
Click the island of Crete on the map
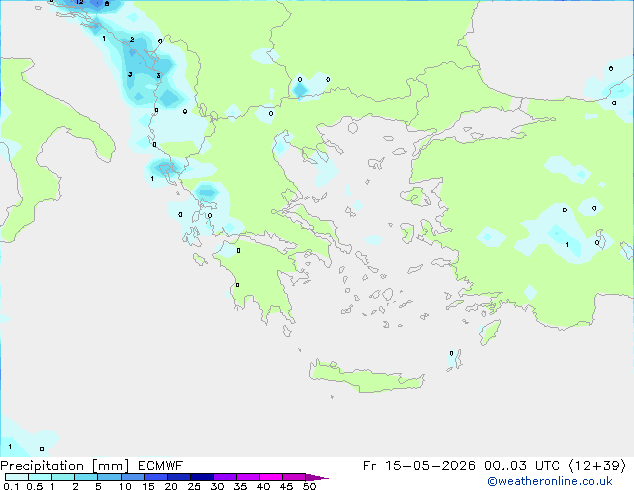click(x=366, y=377)
